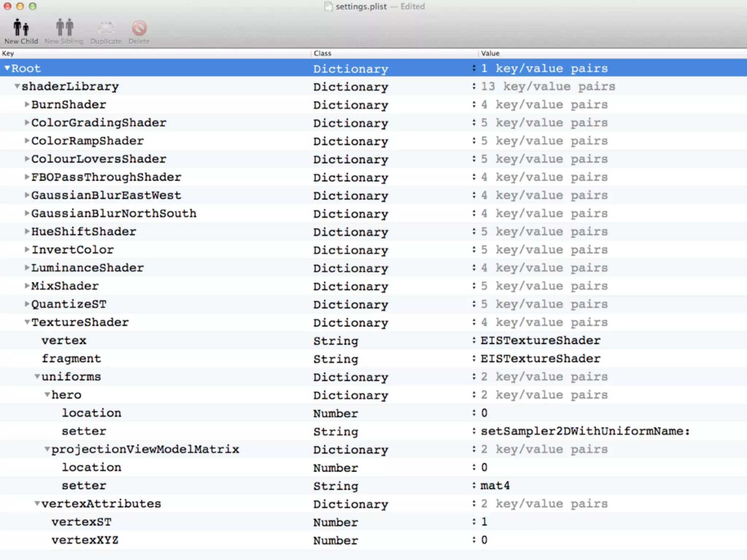
Task: Open class stepper on vertexST row
Action: tap(474, 522)
